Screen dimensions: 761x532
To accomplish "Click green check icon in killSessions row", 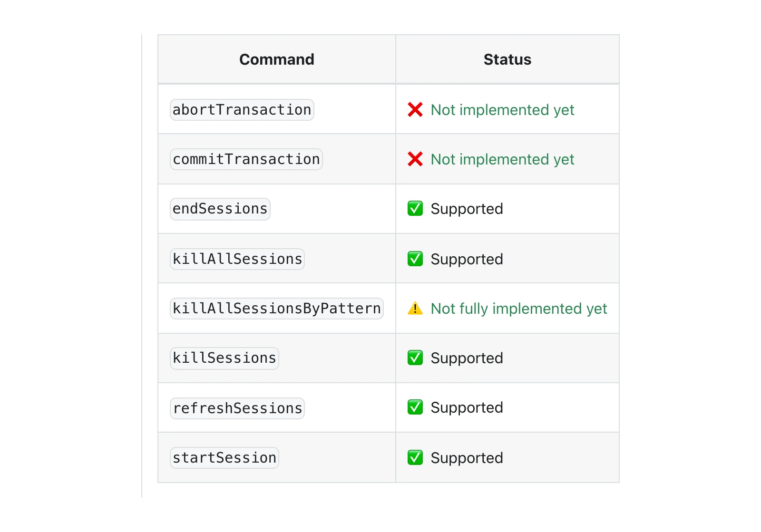I will 415,358.
